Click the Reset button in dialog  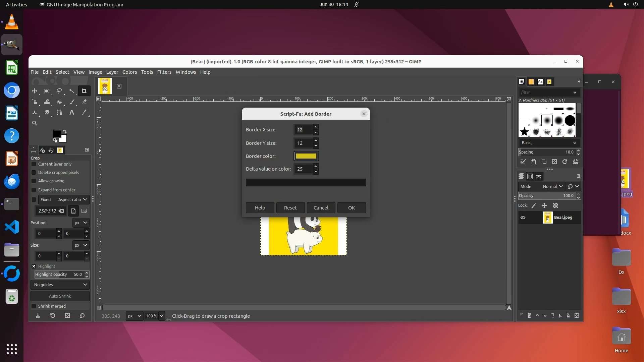pos(290,208)
